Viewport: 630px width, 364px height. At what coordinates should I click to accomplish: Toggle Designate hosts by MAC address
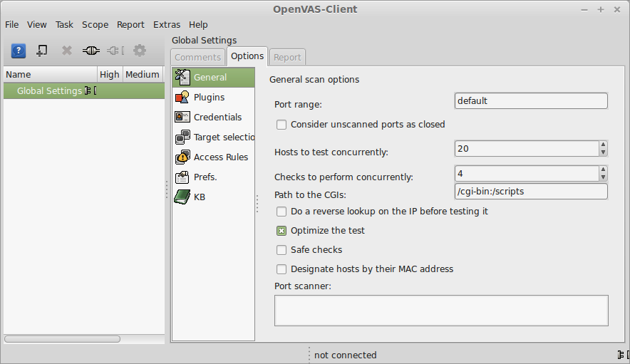[x=282, y=269]
